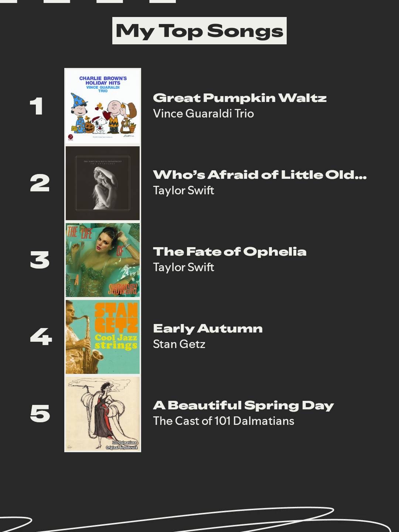This screenshot has width=399, height=532.
Task: Select The Fate of Ophelia song title
Action: pos(229,252)
